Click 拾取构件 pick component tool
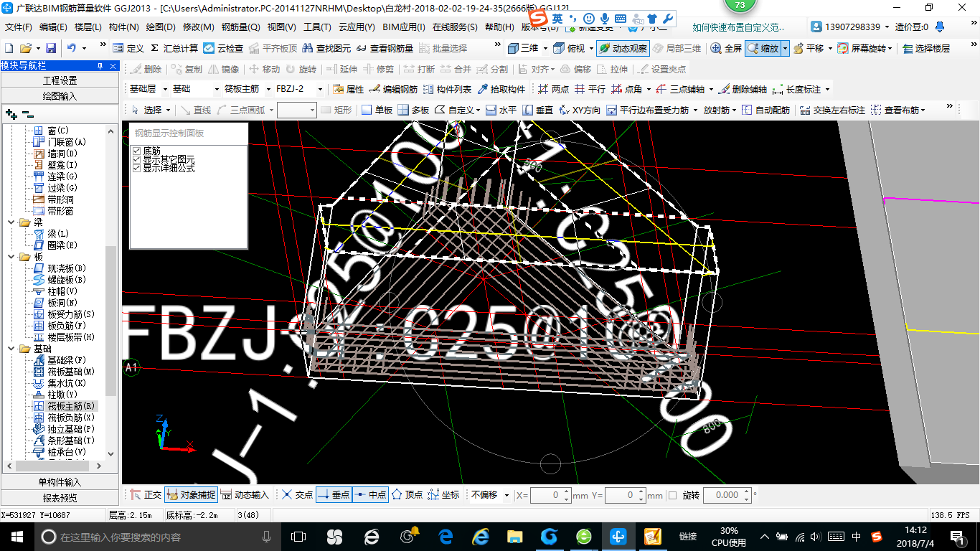 [501, 90]
